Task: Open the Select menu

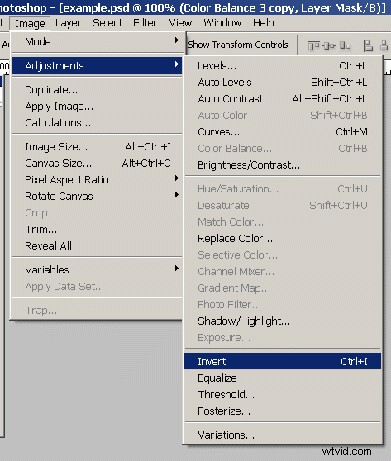Action: 107,23
